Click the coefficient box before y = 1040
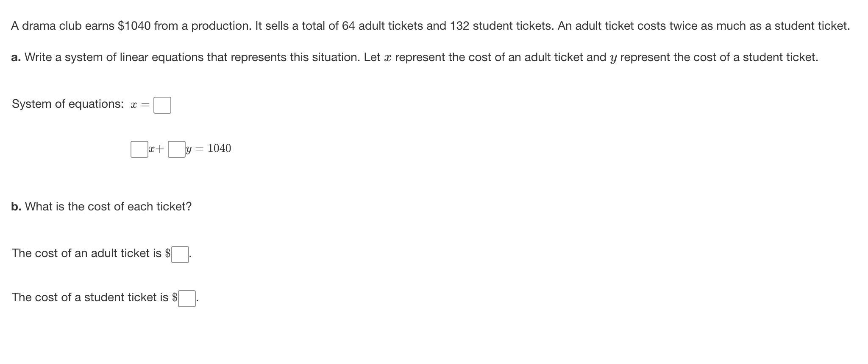Image resolution: width=868 pixels, height=364 pixels. (176, 149)
